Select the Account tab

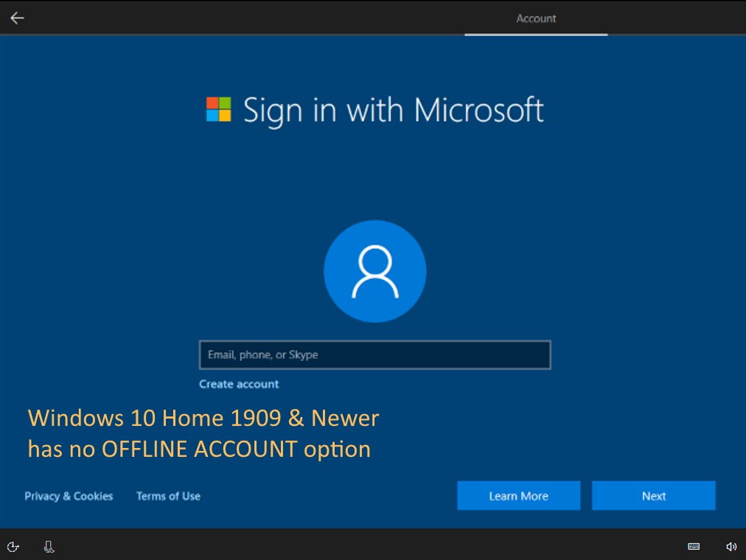(x=536, y=18)
